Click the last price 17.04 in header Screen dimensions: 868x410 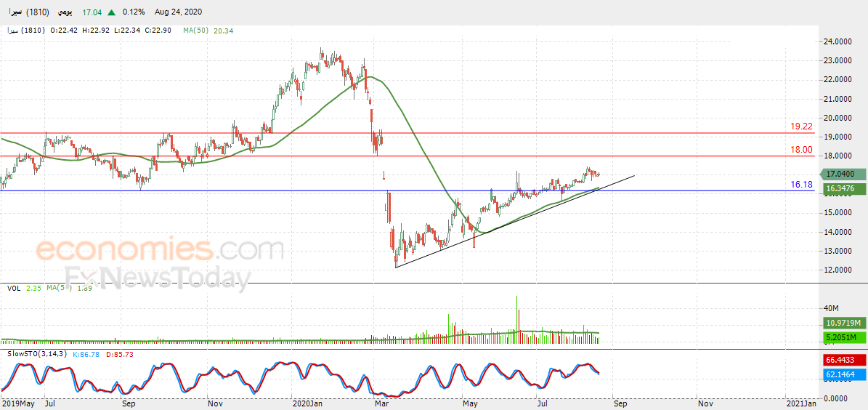92,12
